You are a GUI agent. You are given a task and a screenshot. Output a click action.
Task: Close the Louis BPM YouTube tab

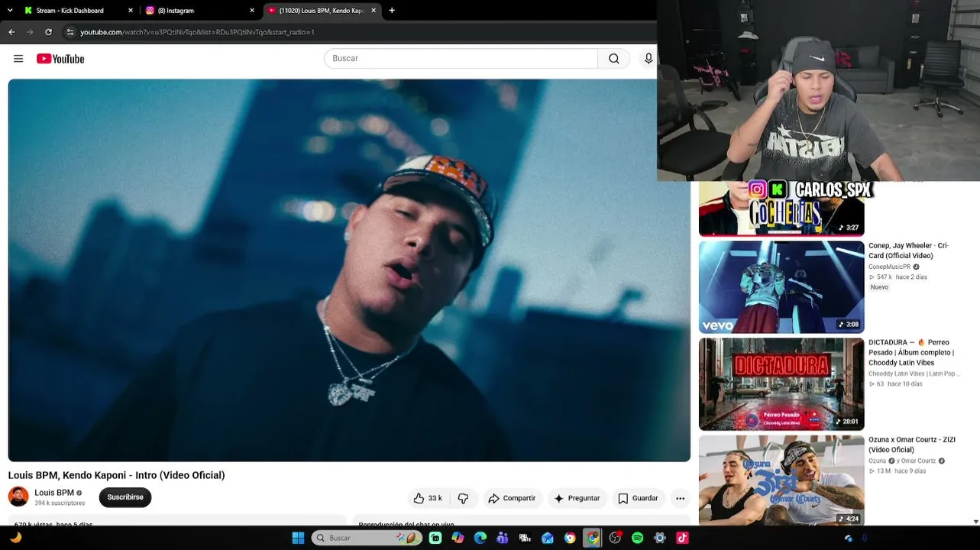[x=374, y=11]
